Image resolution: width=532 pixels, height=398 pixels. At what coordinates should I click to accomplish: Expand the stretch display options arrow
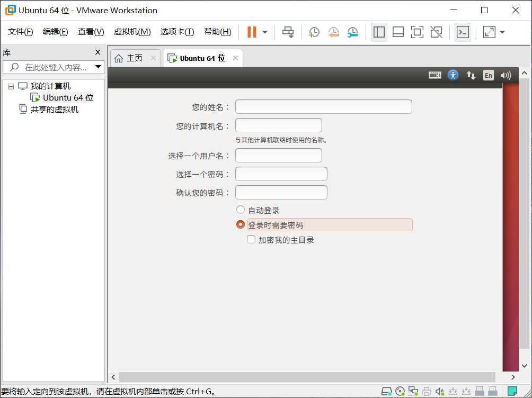click(502, 32)
